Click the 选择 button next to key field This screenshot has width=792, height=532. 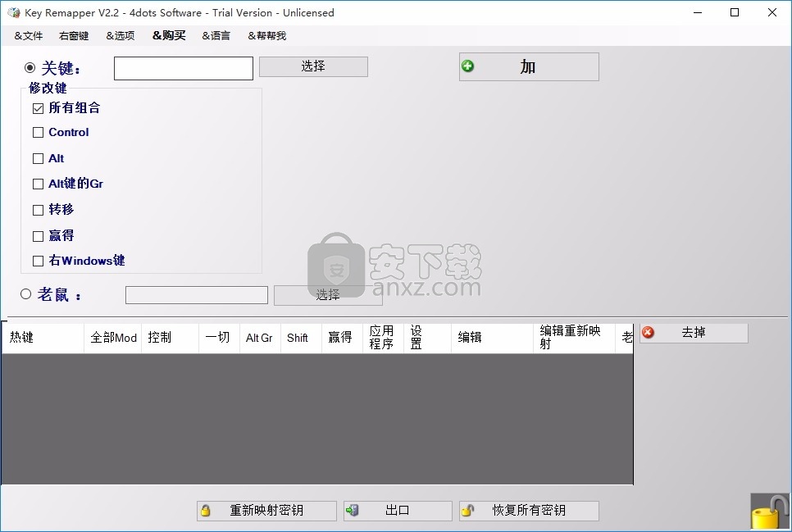pos(313,66)
